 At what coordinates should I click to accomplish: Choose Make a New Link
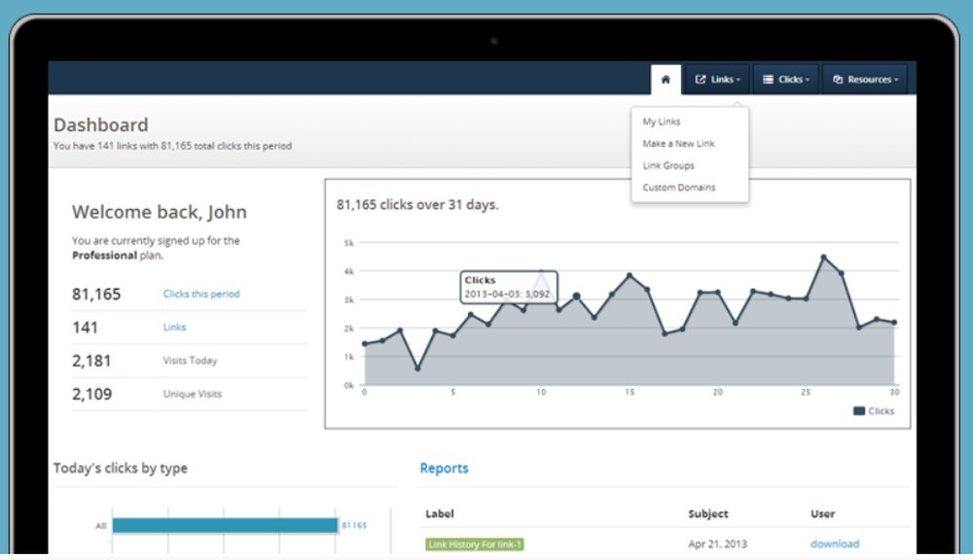click(x=678, y=143)
